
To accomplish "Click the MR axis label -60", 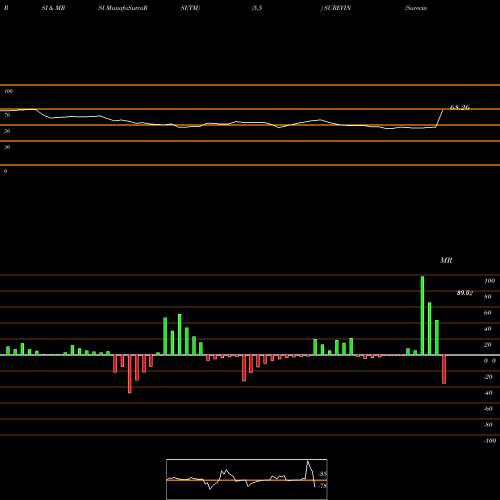I will pyautogui.click(x=488, y=409).
